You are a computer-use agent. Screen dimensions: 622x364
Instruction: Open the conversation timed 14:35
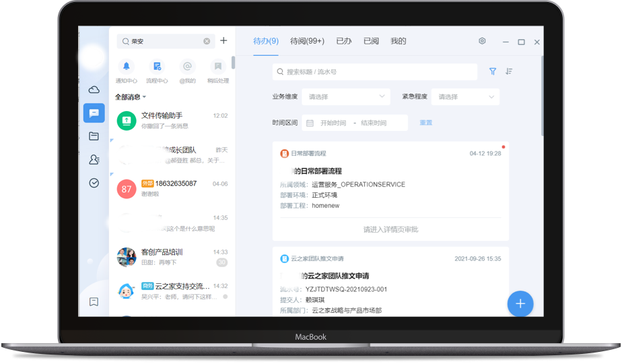tap(172, 223)
